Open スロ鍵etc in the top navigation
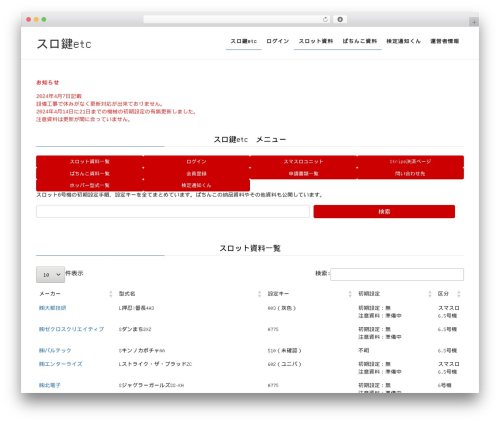500x423 pixels. click(244, 41)
